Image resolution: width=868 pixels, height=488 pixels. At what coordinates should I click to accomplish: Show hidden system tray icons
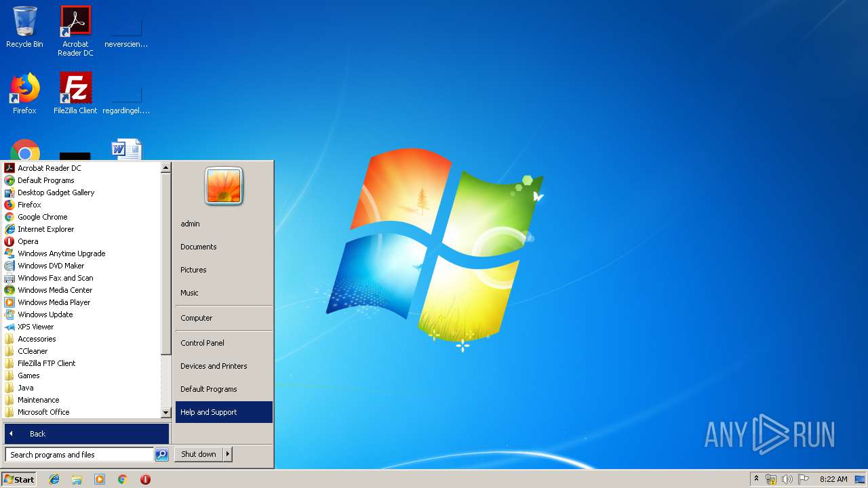pos(756,479)
